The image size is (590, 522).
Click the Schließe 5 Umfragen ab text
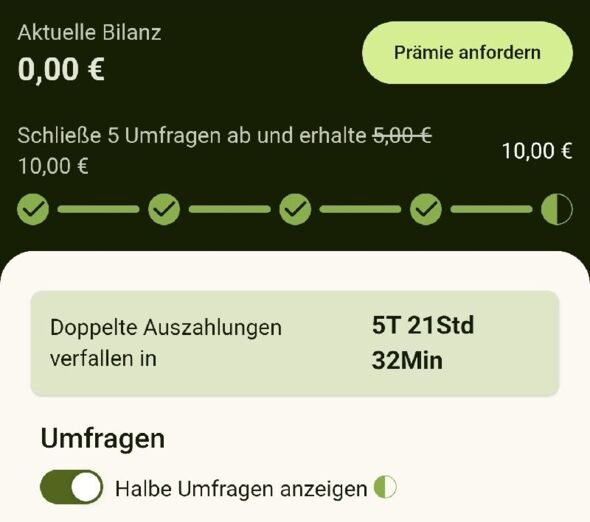pos(134,136)
